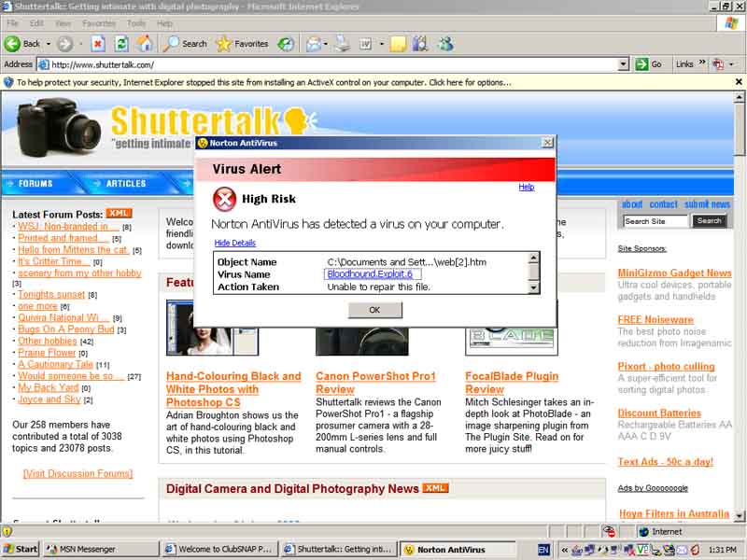Open the Tools menu
Viewport: 747px width, 560px height.
pyautogui.click(x=135, y=23)
